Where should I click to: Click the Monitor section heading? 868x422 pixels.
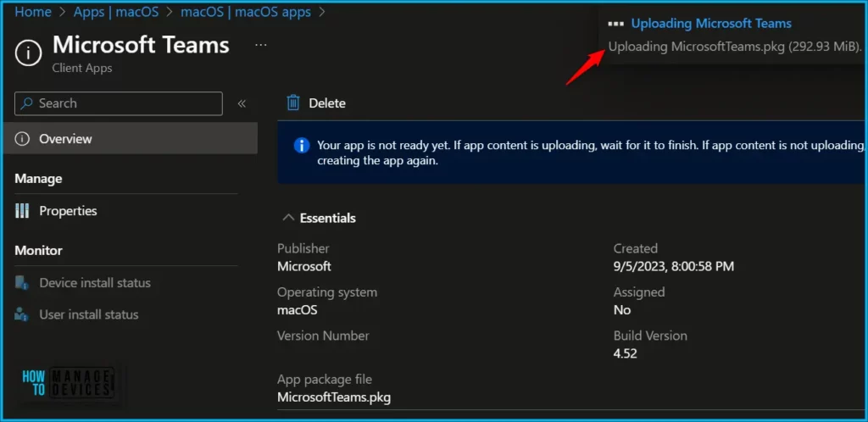38,251
